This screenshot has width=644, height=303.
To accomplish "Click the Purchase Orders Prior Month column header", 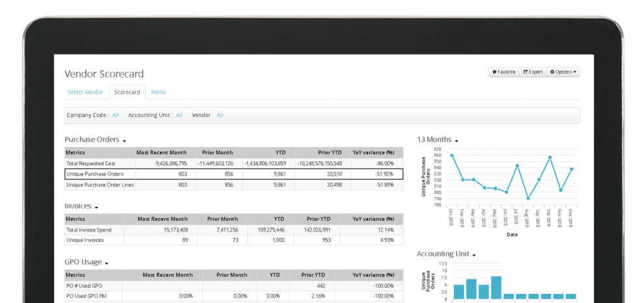I will (x=218, y=152).
